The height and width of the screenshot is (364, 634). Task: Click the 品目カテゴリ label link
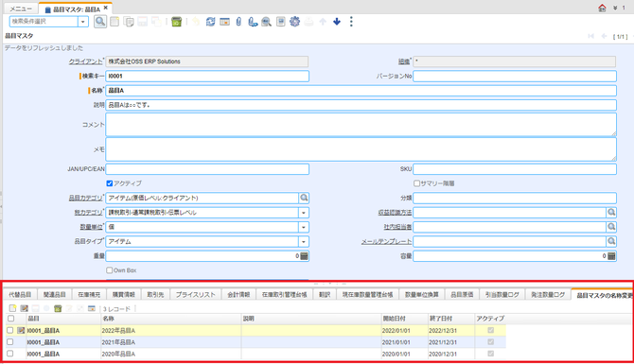click(x=86, y=198)
